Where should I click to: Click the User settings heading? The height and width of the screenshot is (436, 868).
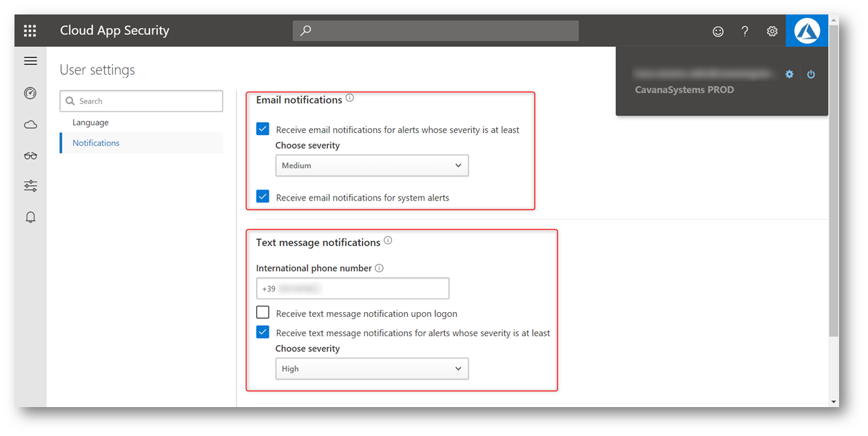pos(97,70)
